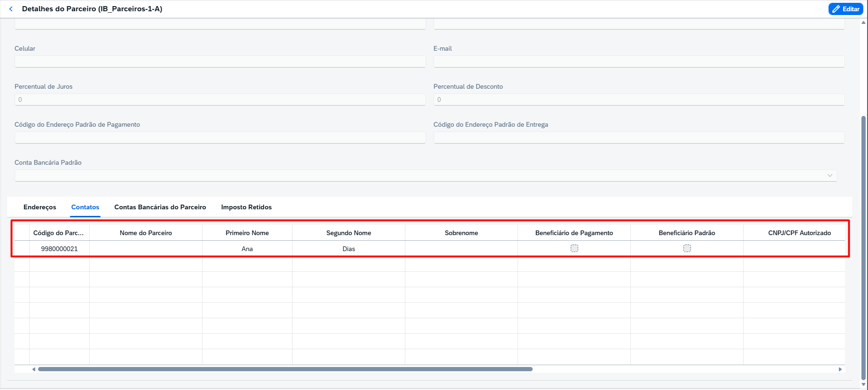Image resolution: width=868 pixels, height=390 pixels.
Task: Click CNPJ/CPF Autorizado column header
Action: (794, 233)
